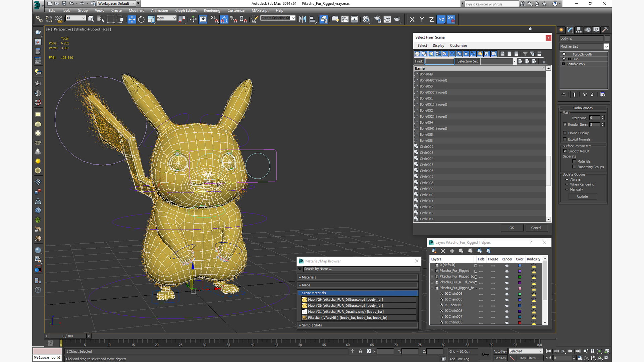Viewport: 644px width, 362px height.
Task: Delete highlighted layer with X icon
Action: (x=443, y=251)
